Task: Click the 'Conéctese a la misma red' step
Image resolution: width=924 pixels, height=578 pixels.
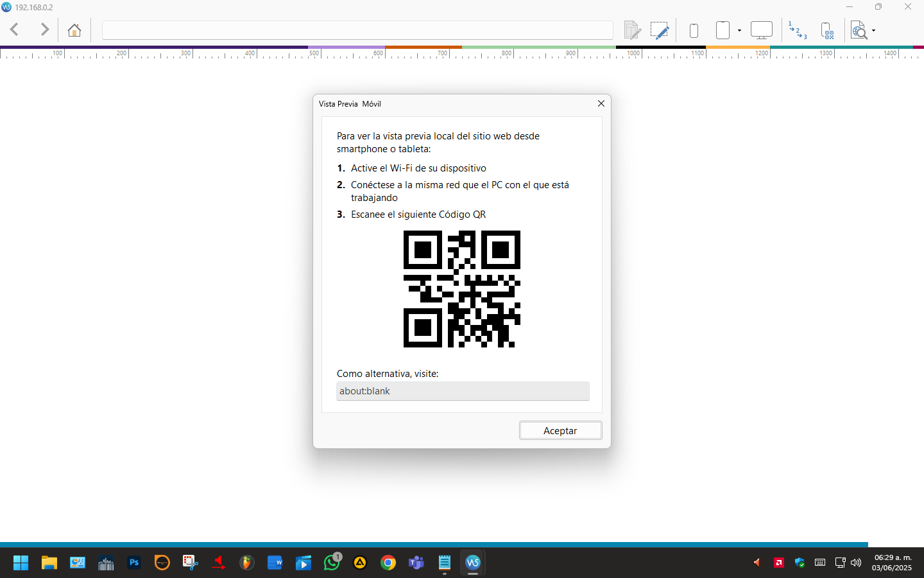Action: 460,191
